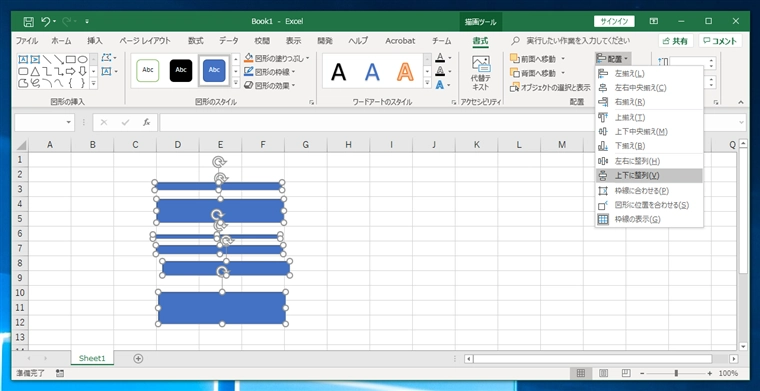Click the zoom out minus button
Screen dimensions: 760x391
click(x=642, y=373)
